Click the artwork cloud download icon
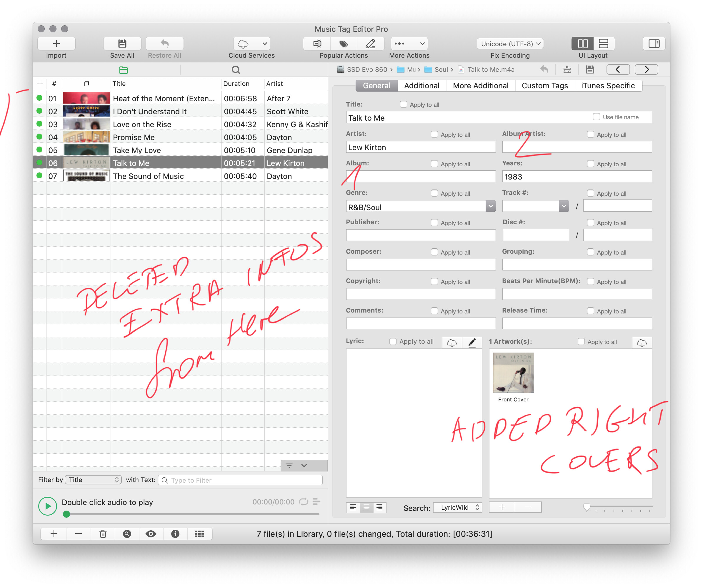The width and height of the screenshot is (703, 588). coord(642,343)
